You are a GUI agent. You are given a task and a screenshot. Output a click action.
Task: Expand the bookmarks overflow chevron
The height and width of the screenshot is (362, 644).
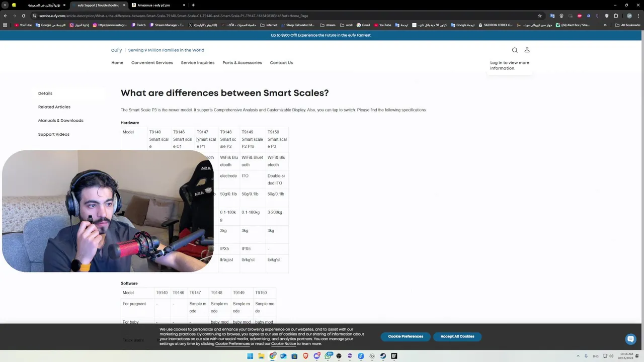coord(605,25)
